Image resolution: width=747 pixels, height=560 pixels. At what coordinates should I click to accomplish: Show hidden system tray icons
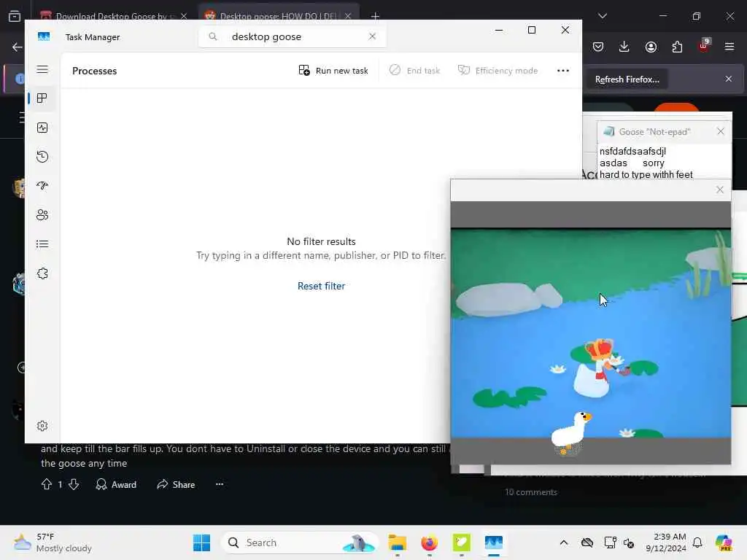[564, 542]
